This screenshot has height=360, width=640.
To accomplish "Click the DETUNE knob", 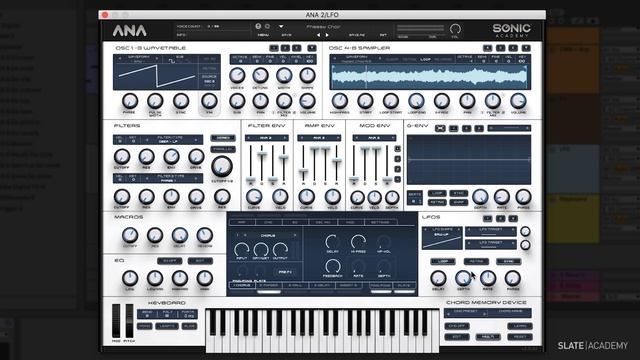I will point(260,76).
